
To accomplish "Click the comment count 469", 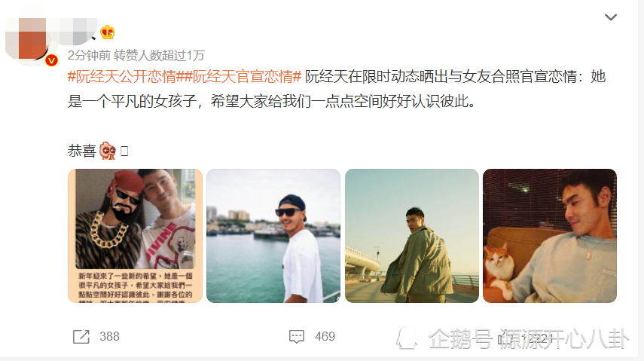I will 325,337.
